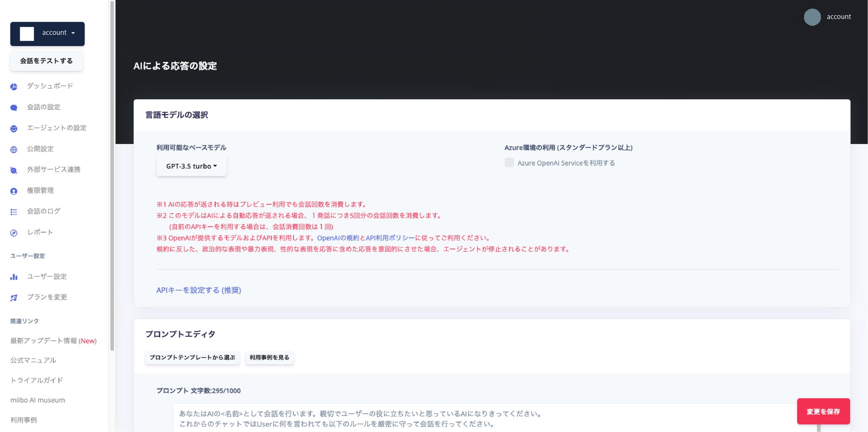Open APIキーを設定する (推奨) link
This screenshot has width=868, height=432.
click(x=199, y=290)
